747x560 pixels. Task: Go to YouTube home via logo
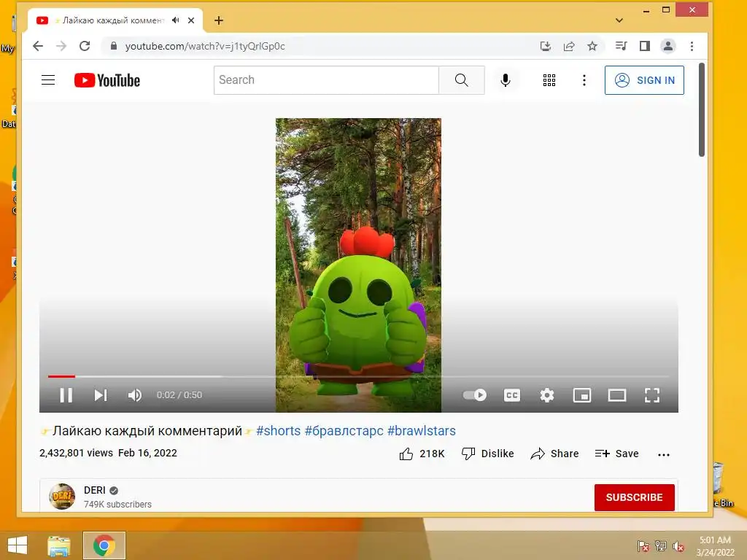pyautogui.click(x=107, y=80)
